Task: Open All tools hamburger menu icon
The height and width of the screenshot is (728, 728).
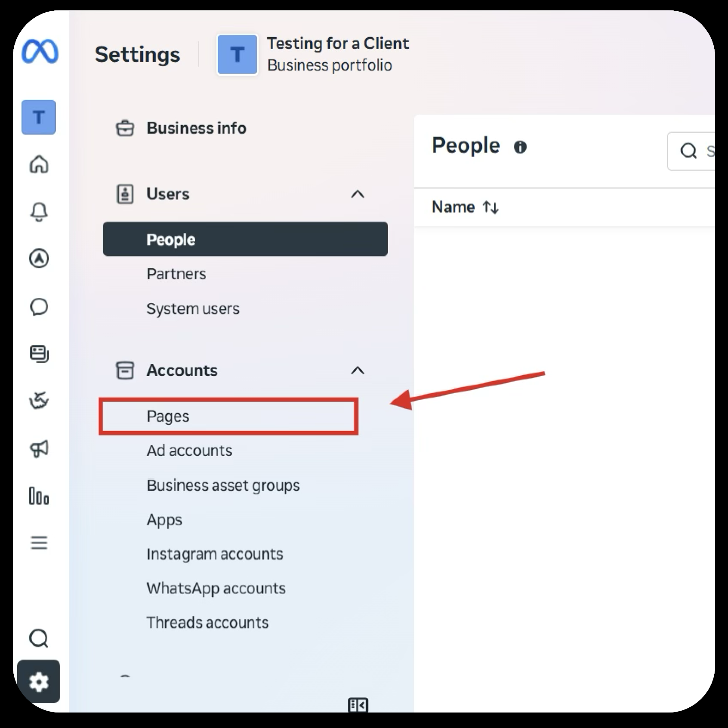Action: (x=39, y=543)
